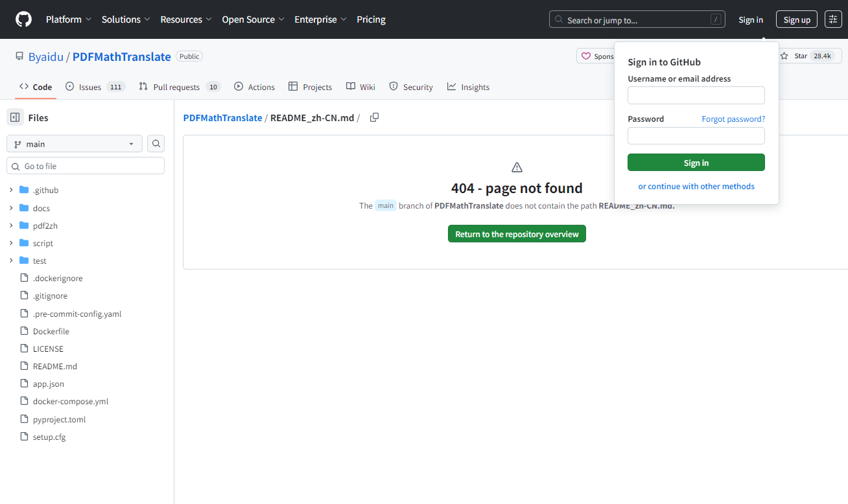Collapse the Files side panel icon

(15, 117)
